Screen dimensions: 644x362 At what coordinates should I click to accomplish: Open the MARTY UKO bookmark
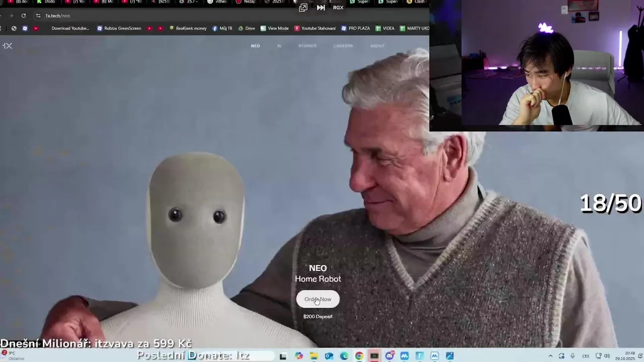[x=415, y=28]
